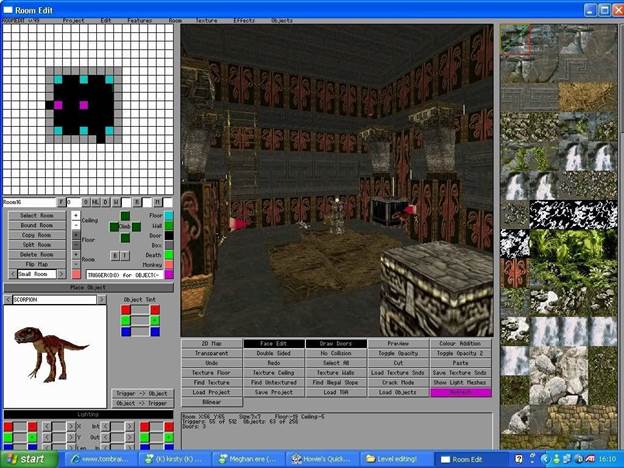Click the Windows Start button
The width and height of the screenshot is (624, 468).
click(30, 458)
